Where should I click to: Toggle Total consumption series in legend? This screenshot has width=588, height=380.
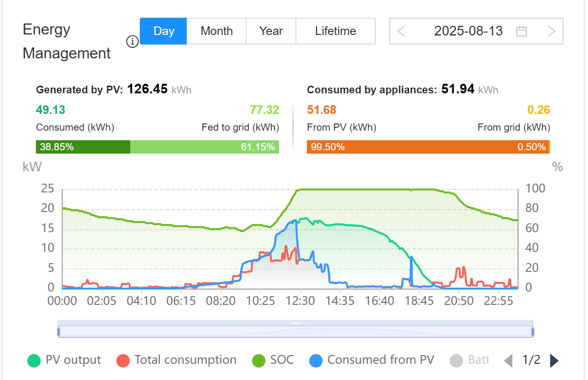click(x=177, y=360)
